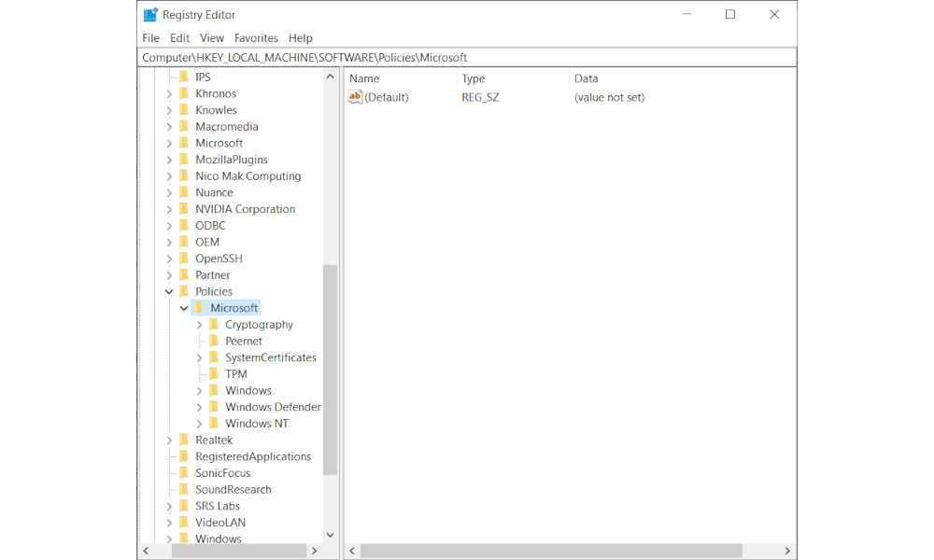Viewport: 934px width, 560px height.
Task: Open the Favorites menu
Action: [256, 38]
